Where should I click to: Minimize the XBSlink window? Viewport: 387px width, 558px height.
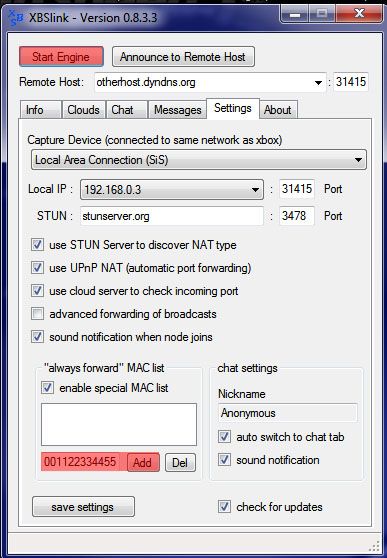(x=295, y=15)
